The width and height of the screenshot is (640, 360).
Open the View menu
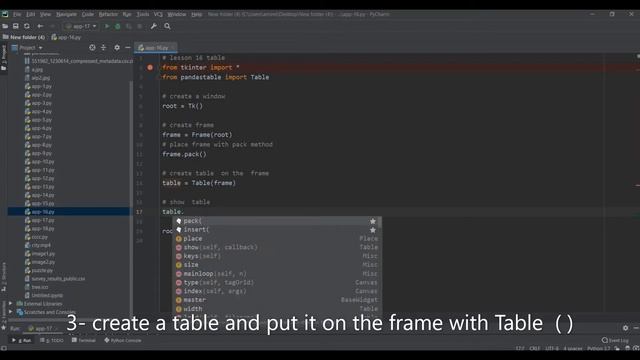pos(45,14)
